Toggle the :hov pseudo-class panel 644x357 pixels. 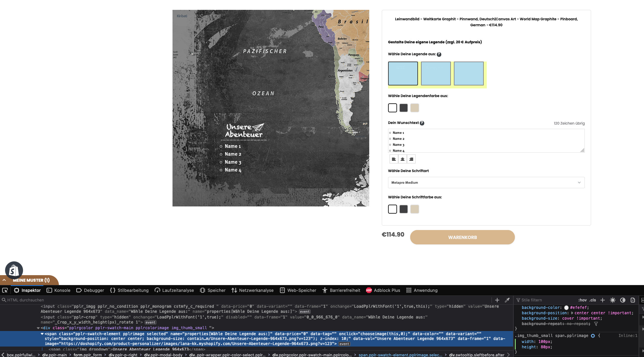tap(582, 300)
